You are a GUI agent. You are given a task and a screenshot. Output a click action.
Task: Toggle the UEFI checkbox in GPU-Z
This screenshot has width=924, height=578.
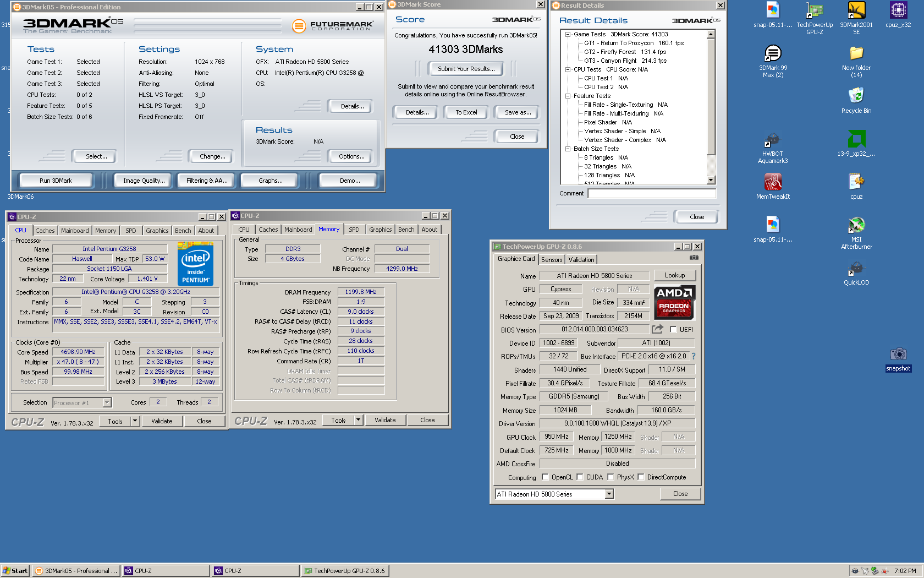click(x=673, y=329)
